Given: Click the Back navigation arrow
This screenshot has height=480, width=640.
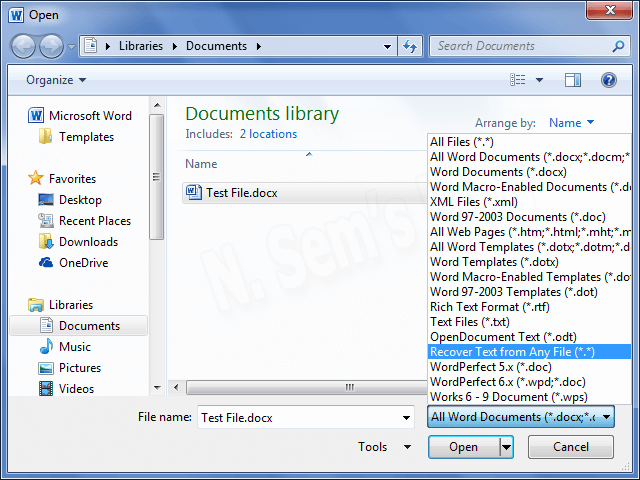Looking at the screenshot, I should click(23, 46).
